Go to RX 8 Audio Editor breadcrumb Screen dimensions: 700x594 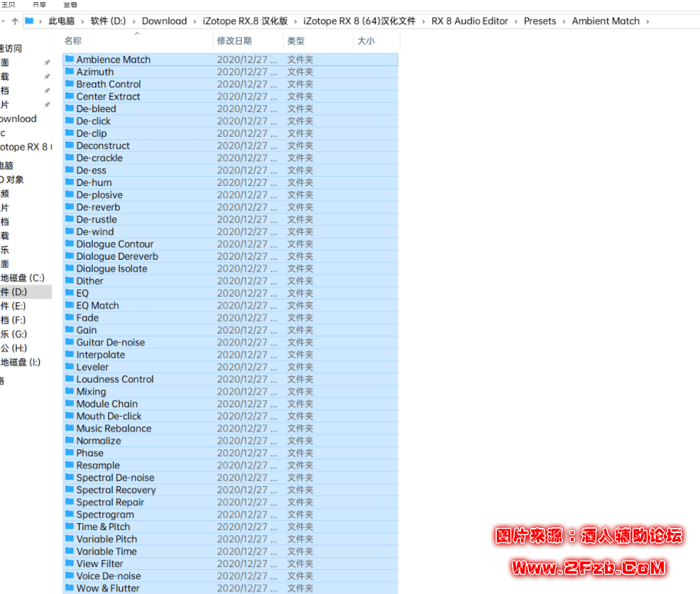pyautogui.click(x=470, y=21)
